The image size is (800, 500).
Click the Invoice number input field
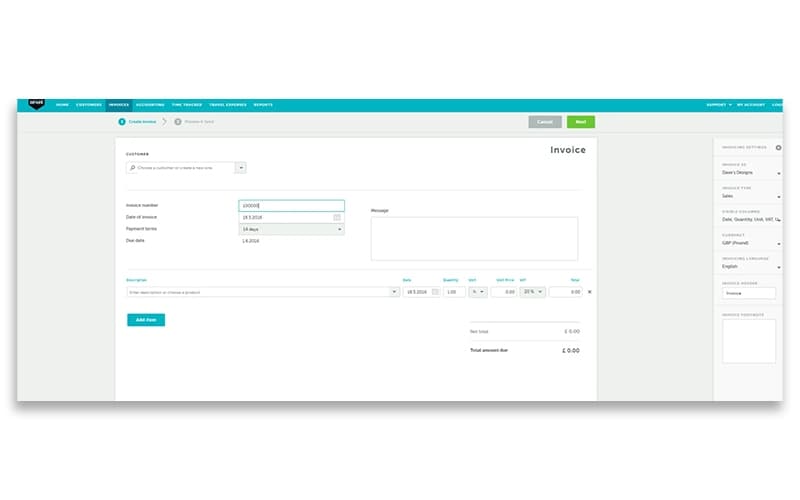(x=291, y=206)
